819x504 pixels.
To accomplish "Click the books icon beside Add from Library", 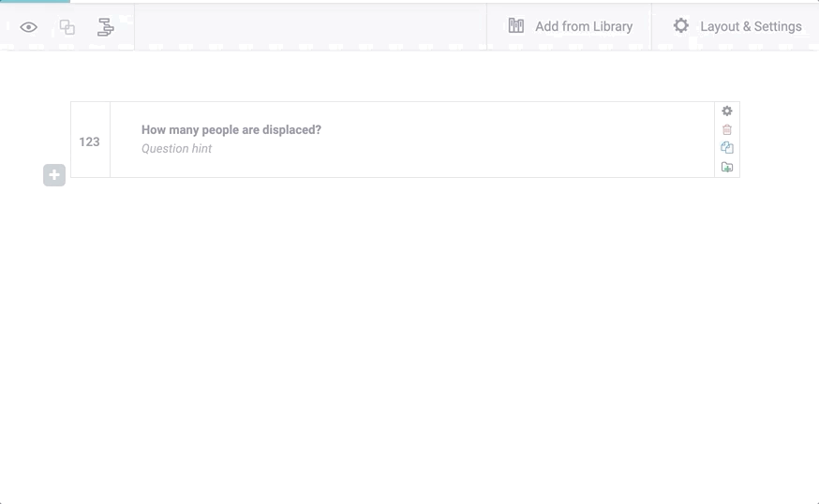I will [x=516, y=26].
